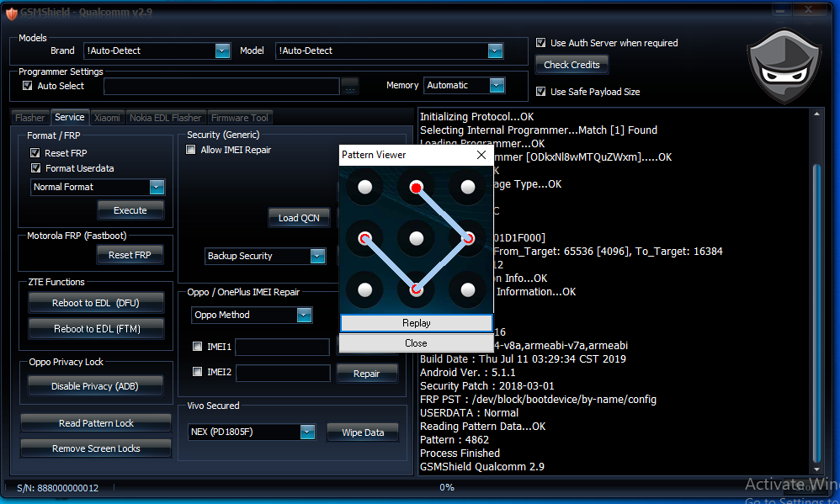
Task: Click Close in Pattern Viewer
Action: 417,342
